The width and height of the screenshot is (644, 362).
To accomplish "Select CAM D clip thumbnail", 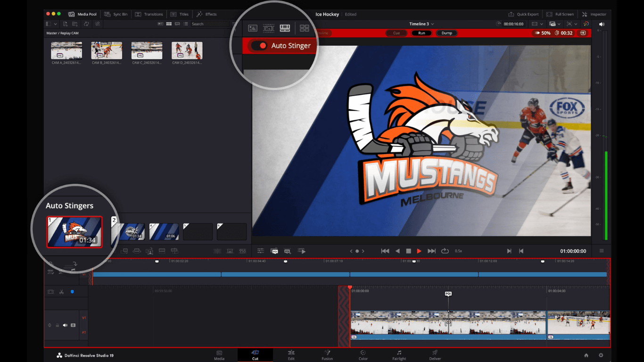I will [187, 50].
